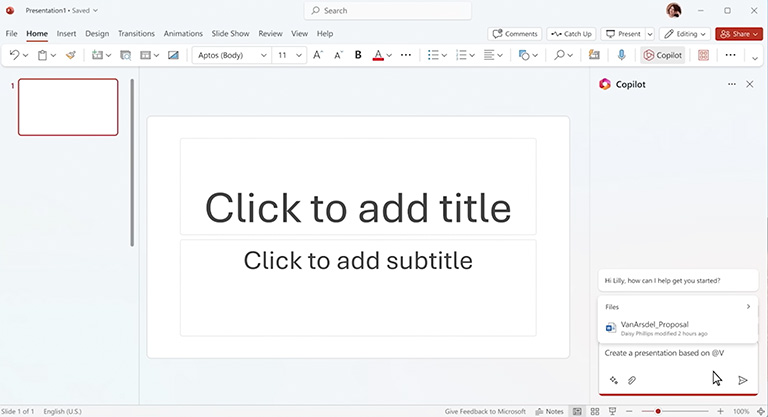Screen dimensions: 768x417
Task: Select the Format Painter brush icon
Action: point(71,56)
